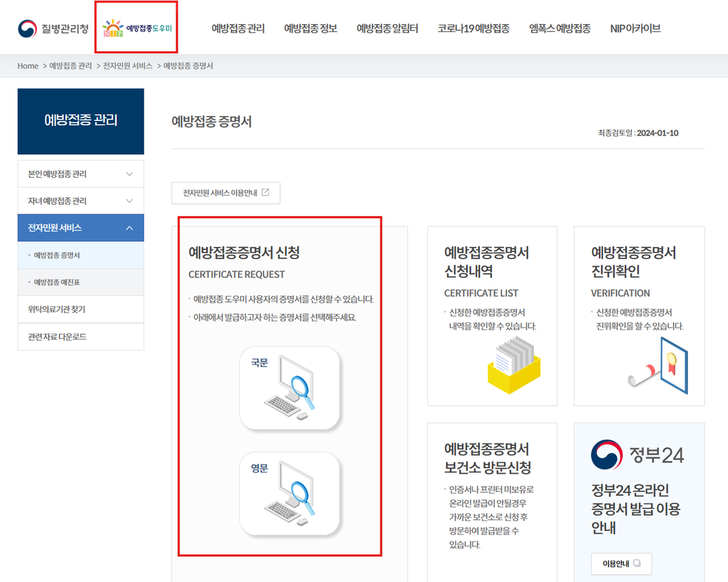This screenshot has width=728, height=582.
Task: Click the yellow file box certificate list icon
Action: click(x=514, y=365)
